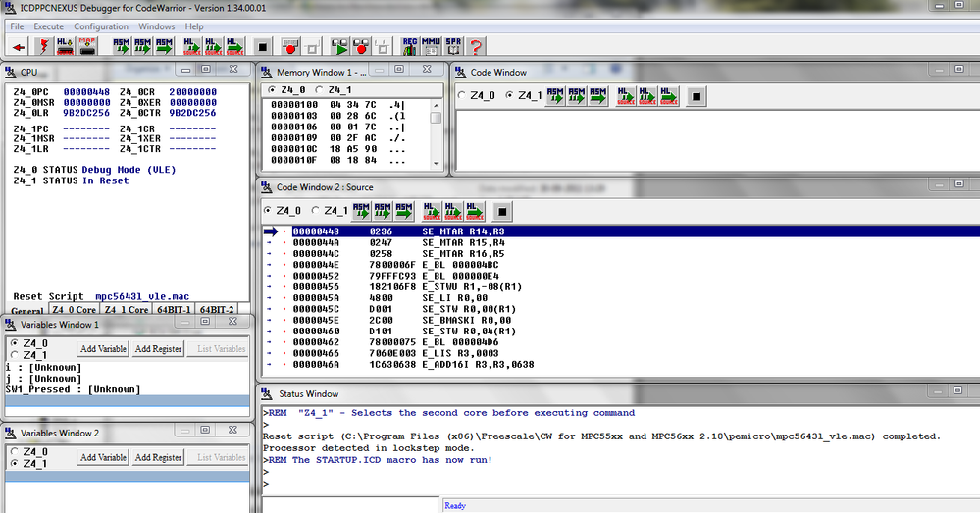Switch to Z4_1 Core tab in CPU window
The width and height of the screenshot is (980, 513).
click(127, 309)
